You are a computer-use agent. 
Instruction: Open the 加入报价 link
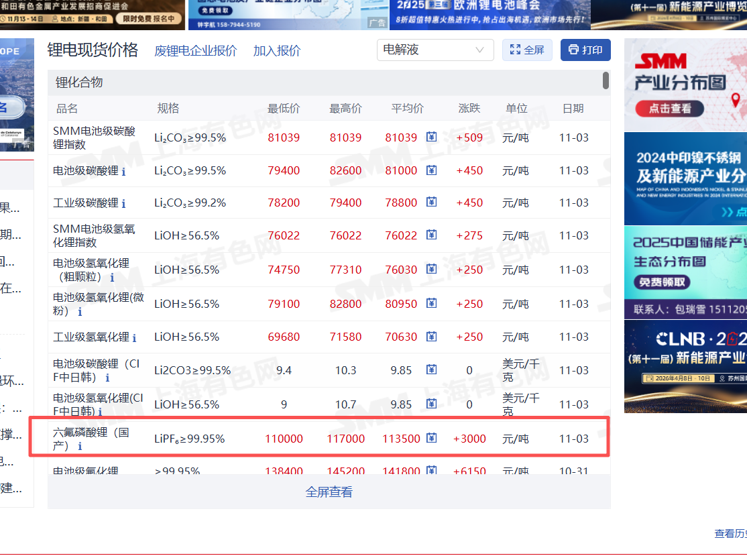tap(277, 51)
